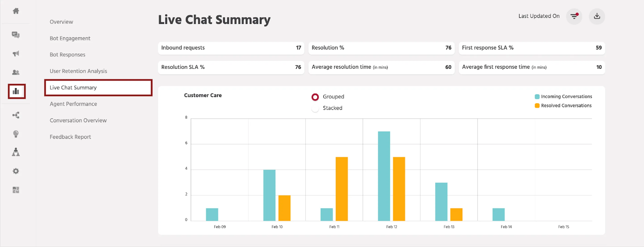Image resolution: width=644 pixels, height=247 pixels.
Task: Toggle Incoming Conversations legend swatch
Action: pyautogui.click(x=537, y=97)
